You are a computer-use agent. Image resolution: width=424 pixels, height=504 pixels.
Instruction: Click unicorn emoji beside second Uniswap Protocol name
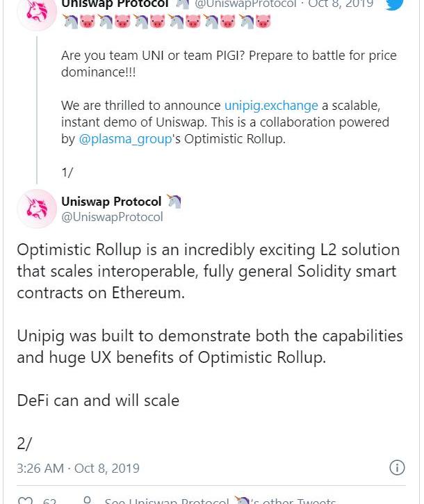173,202
